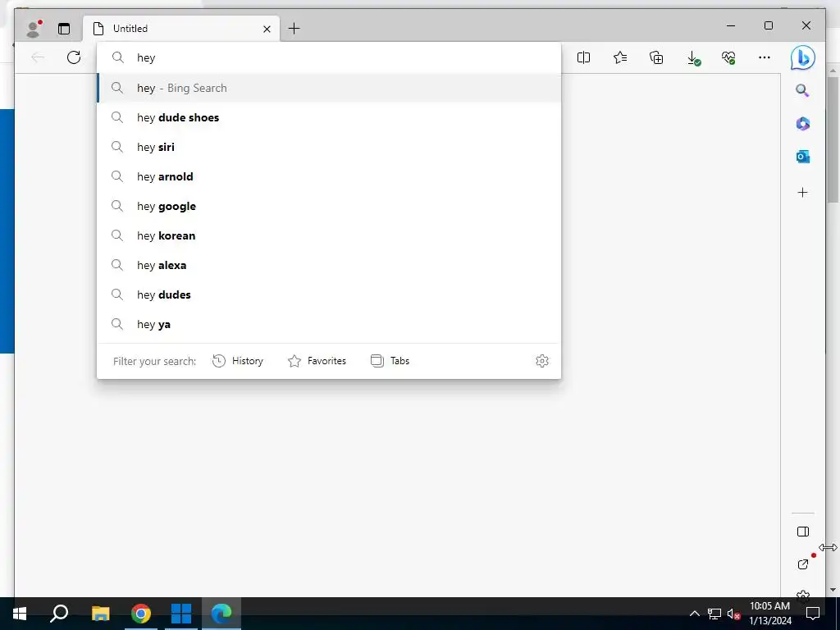This screenshot has height=630, width=840.
Task: Open Browser essentials heart icon
Action: tap(728, 57)
